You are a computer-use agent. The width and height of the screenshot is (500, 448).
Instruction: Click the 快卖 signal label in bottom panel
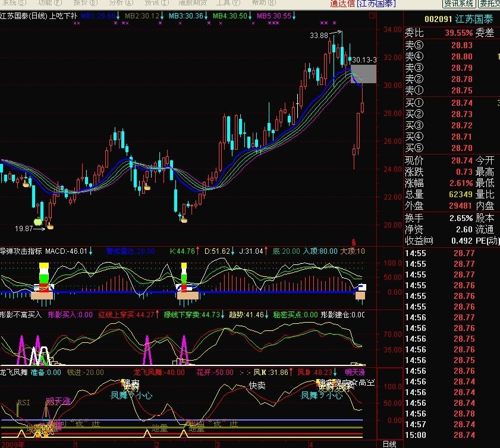(257, 386)
